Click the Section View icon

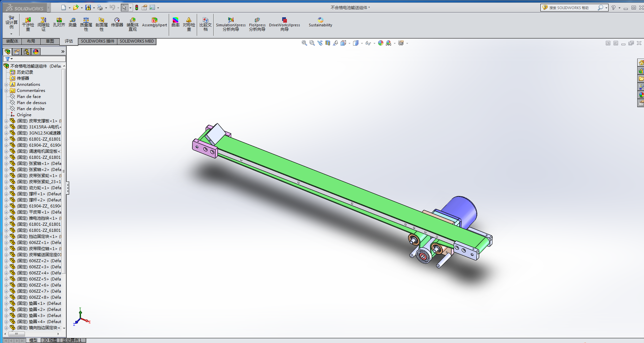point(327,43)
